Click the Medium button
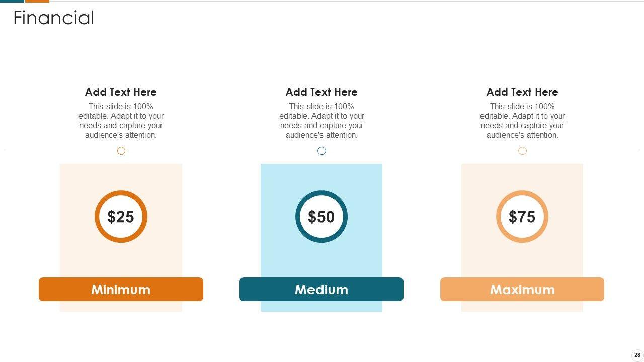644x362 pixels. pos(321,289)
